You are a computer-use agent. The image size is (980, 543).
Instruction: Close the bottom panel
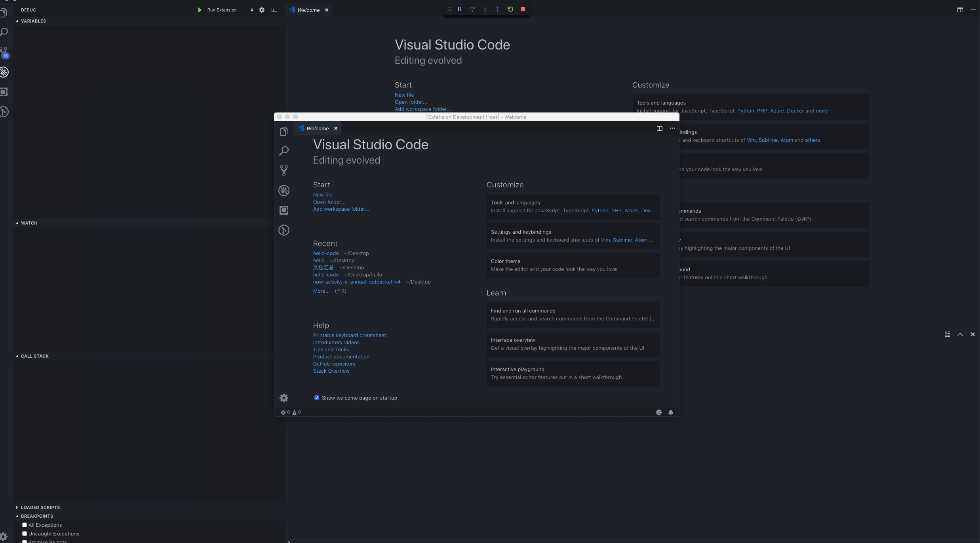973,334
